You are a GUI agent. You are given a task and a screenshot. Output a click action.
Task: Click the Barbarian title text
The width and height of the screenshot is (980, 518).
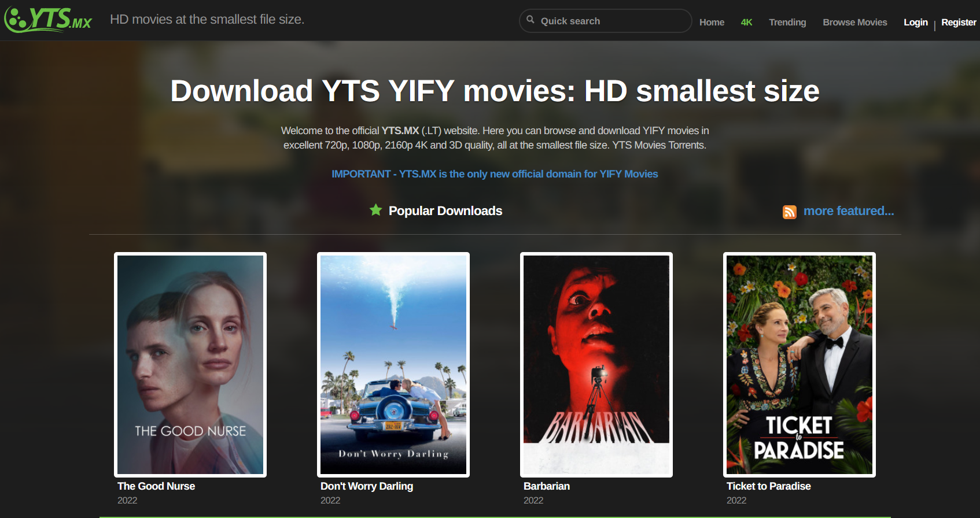(547, 486)
